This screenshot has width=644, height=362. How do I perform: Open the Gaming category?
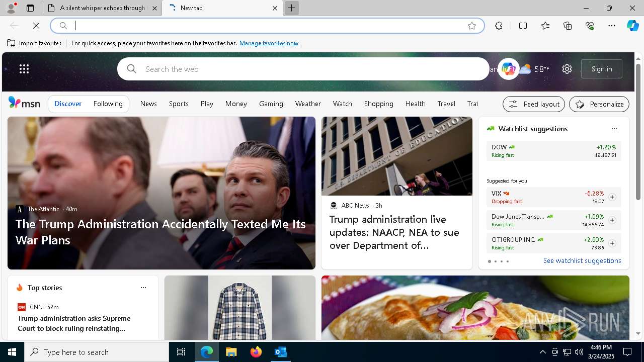point(271,104)
